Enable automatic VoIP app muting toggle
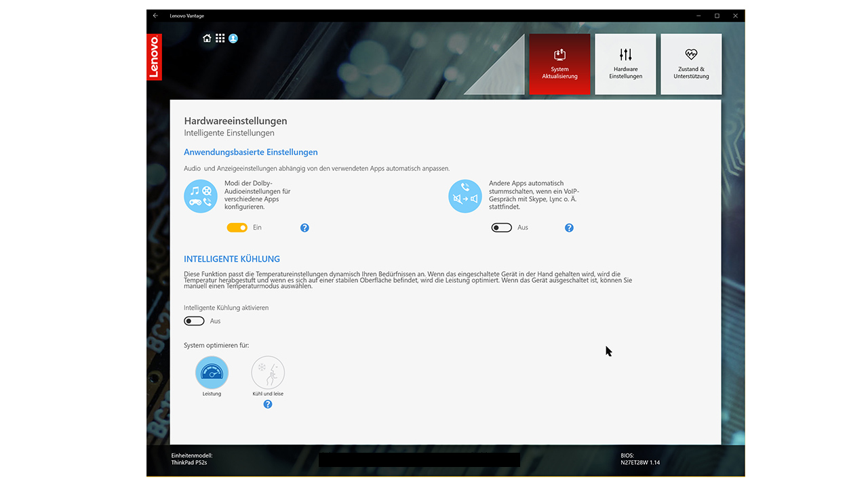This screenshot has width=868, height=488. (502, 228)
